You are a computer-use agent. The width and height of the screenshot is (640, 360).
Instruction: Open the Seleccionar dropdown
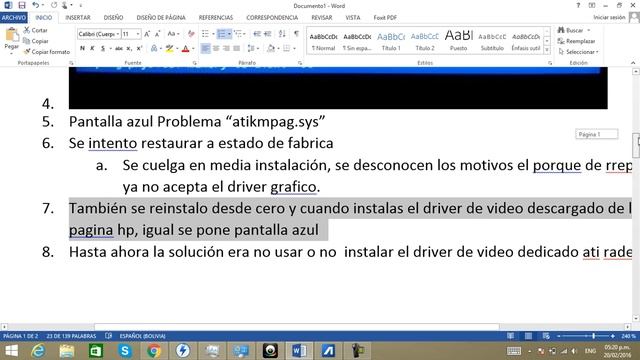[578, 52]
